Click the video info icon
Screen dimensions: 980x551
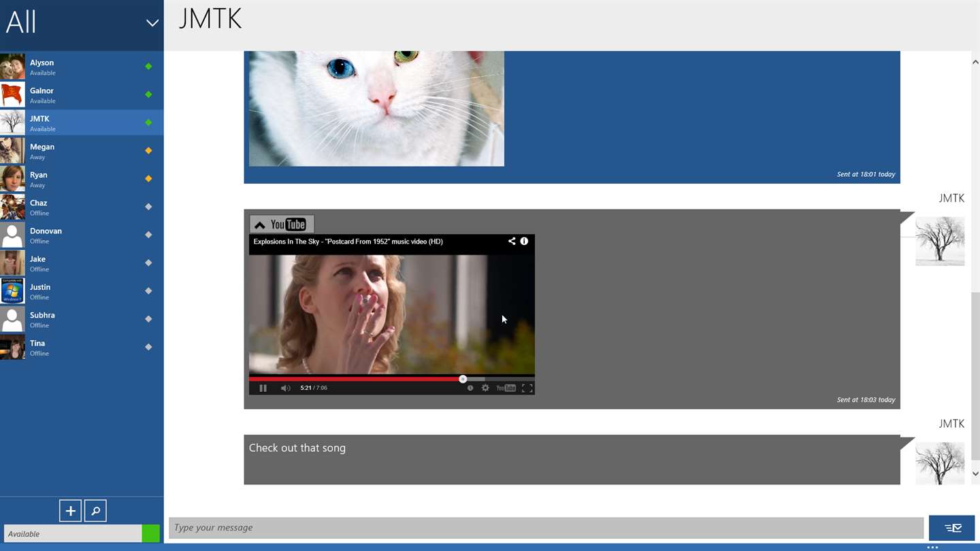coord(524,241)
